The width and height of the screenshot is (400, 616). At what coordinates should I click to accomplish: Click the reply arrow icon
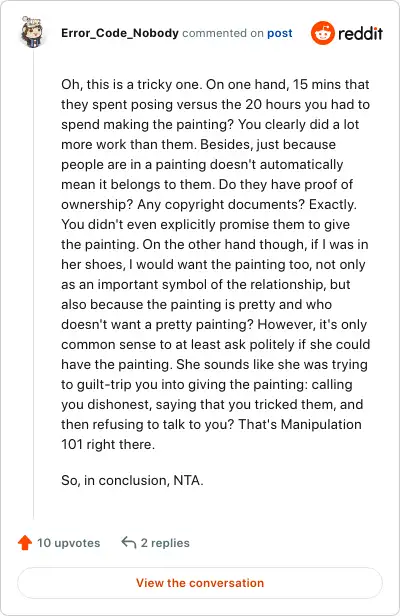(128, 543)
